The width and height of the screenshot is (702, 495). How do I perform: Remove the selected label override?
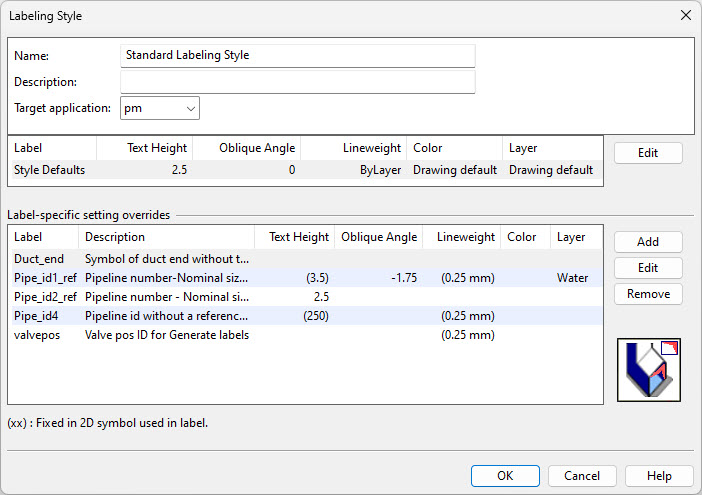pyautogui.click(x=648, y=294)
